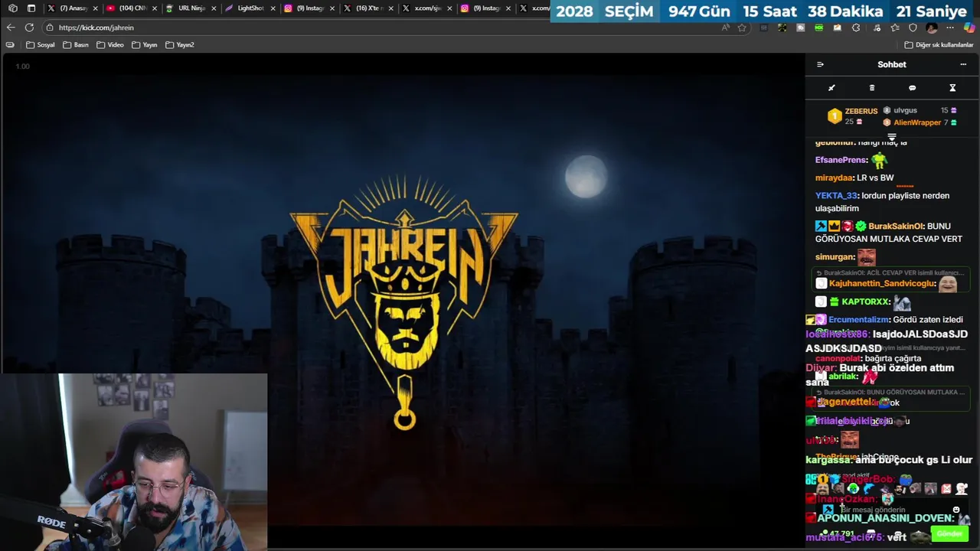Image resolution: width=980 pixels, height=551 pixels.
Task: Close the (104) CNN tab
Action: click(155, 8)
